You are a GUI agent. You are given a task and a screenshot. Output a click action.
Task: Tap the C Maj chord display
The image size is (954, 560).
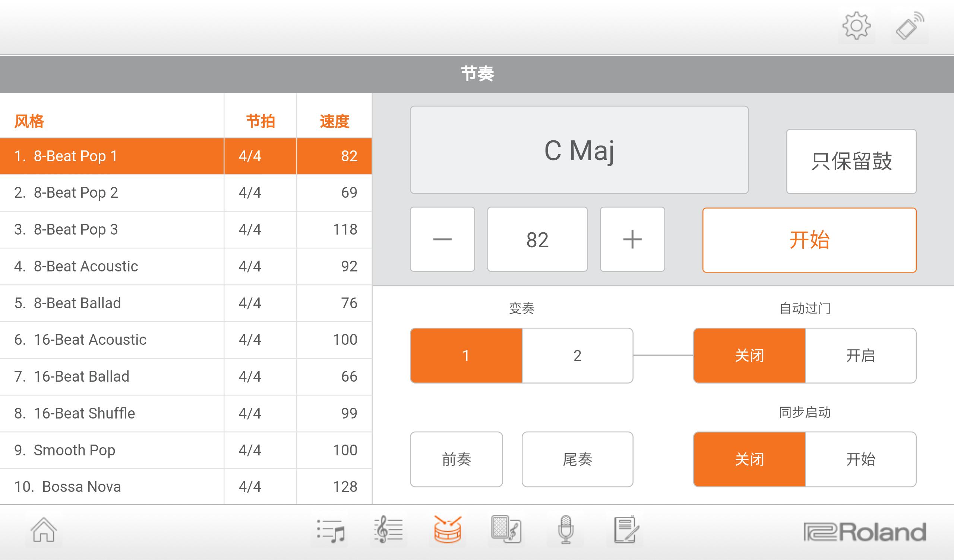point(579,150)
